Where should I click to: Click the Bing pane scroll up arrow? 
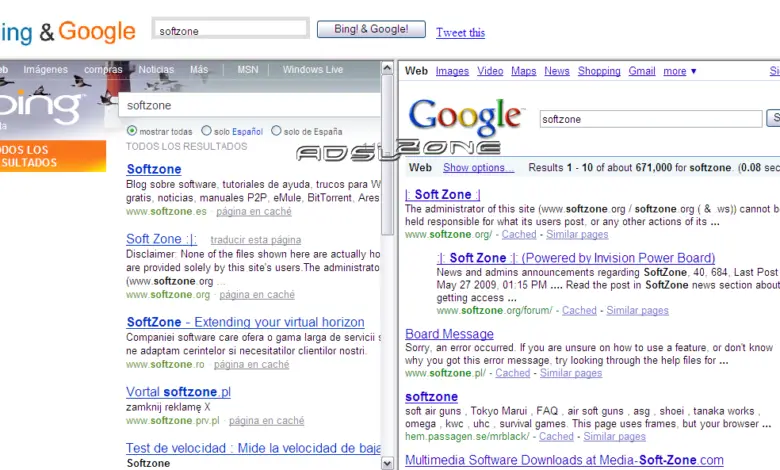[387, 68]
